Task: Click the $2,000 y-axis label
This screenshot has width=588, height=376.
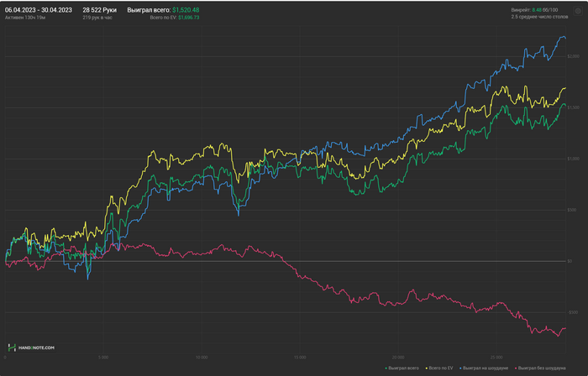Action: (573, 56)
